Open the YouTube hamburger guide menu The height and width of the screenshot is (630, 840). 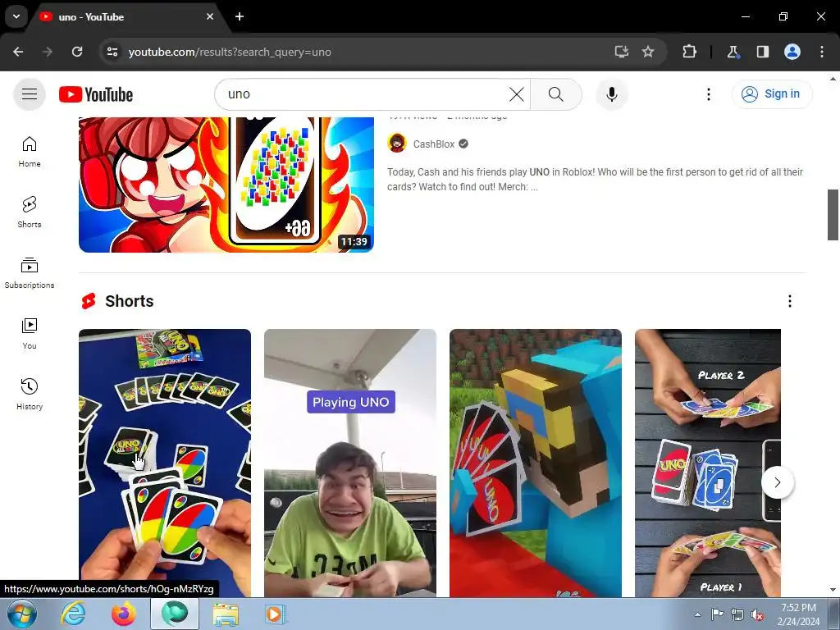[x=30, y=94]
